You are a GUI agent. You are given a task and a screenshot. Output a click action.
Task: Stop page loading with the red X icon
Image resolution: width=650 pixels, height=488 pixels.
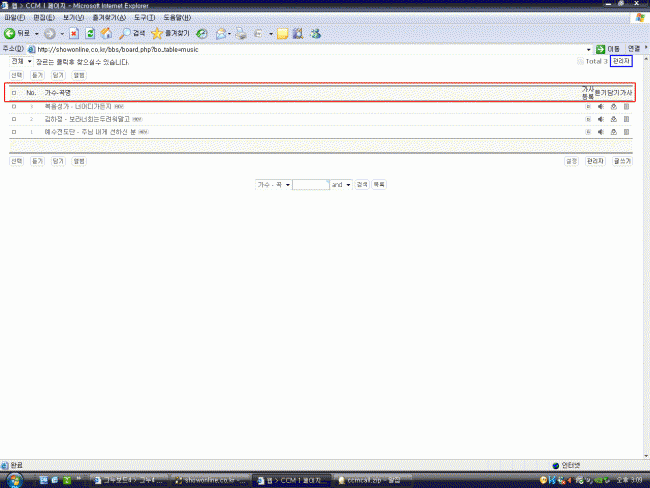pos(74,34)
